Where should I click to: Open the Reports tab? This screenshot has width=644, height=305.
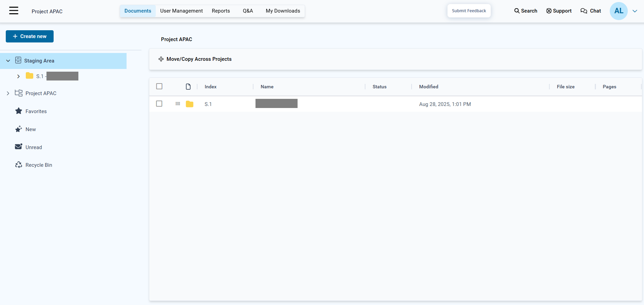click(221, 11)
